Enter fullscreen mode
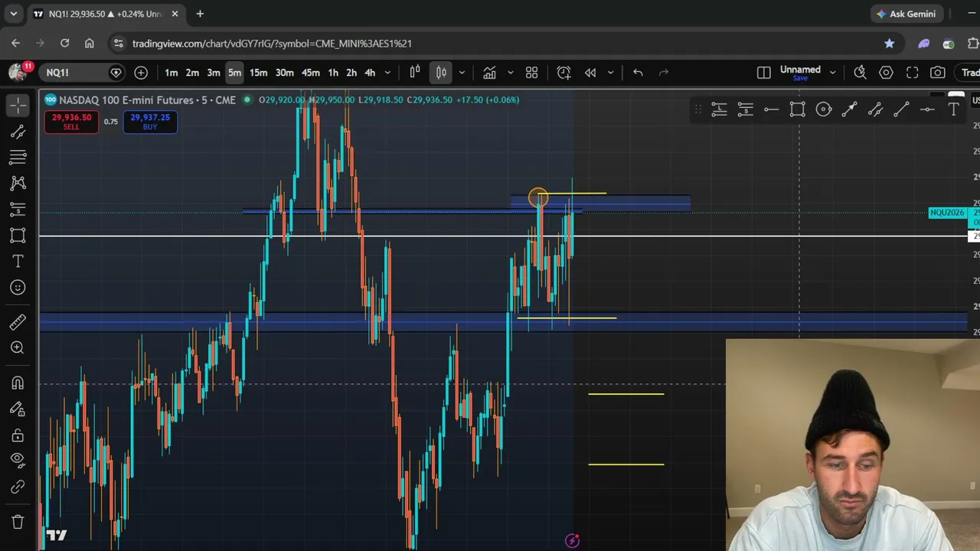Image resolution: width=980 pixels, height=551 pixels. (913, 73)
